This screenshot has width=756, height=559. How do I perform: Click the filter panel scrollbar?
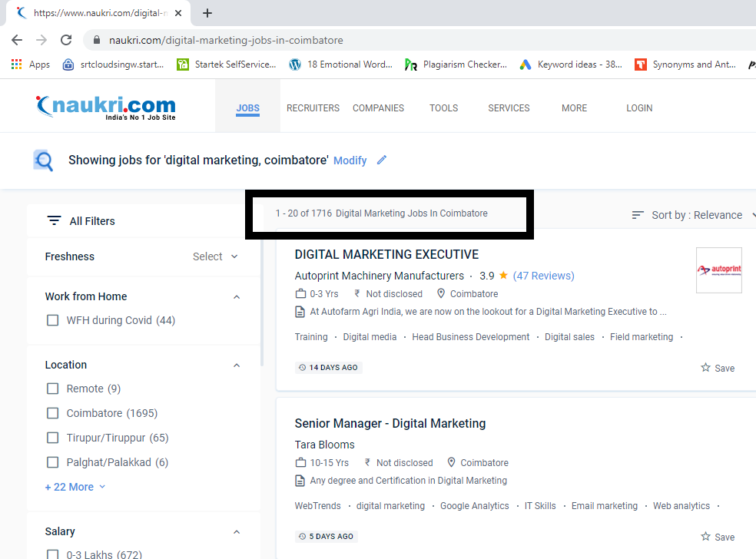(262, 303)
